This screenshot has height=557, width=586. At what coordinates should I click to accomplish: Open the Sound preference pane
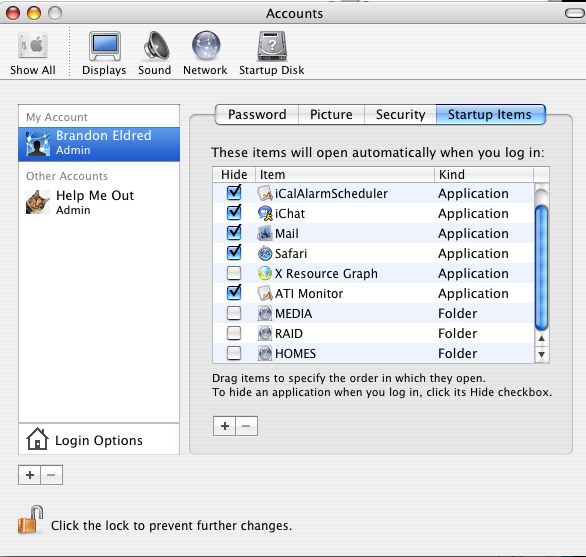click(155, 53)
